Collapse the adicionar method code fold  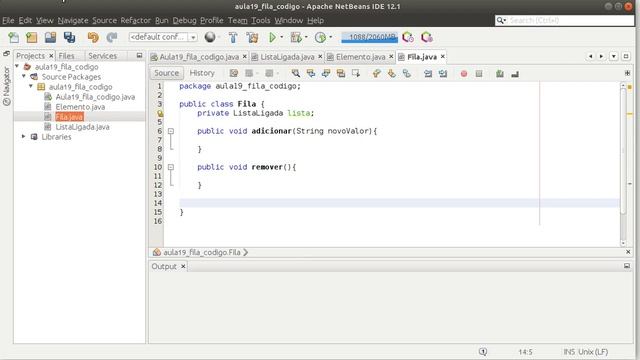(171, 131)
